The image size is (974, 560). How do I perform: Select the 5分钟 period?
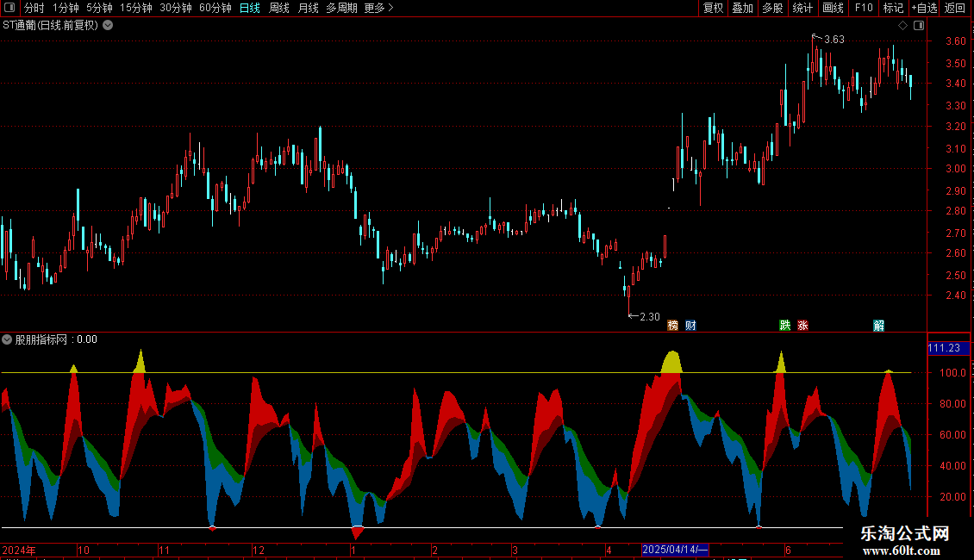[x=99, y=8]
